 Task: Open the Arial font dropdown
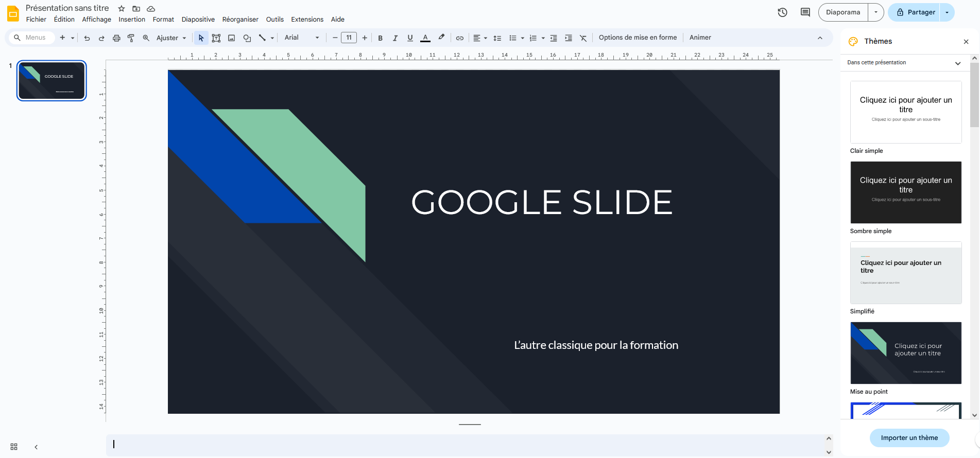click(x=302, y=38)
